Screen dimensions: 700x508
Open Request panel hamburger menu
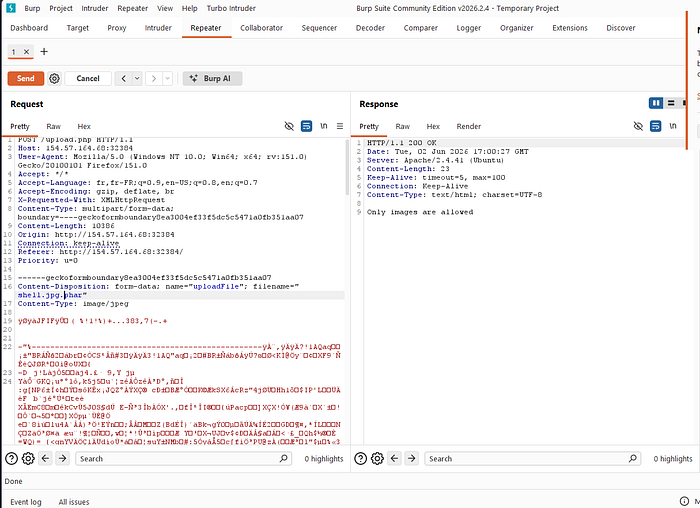coord(340,126)
